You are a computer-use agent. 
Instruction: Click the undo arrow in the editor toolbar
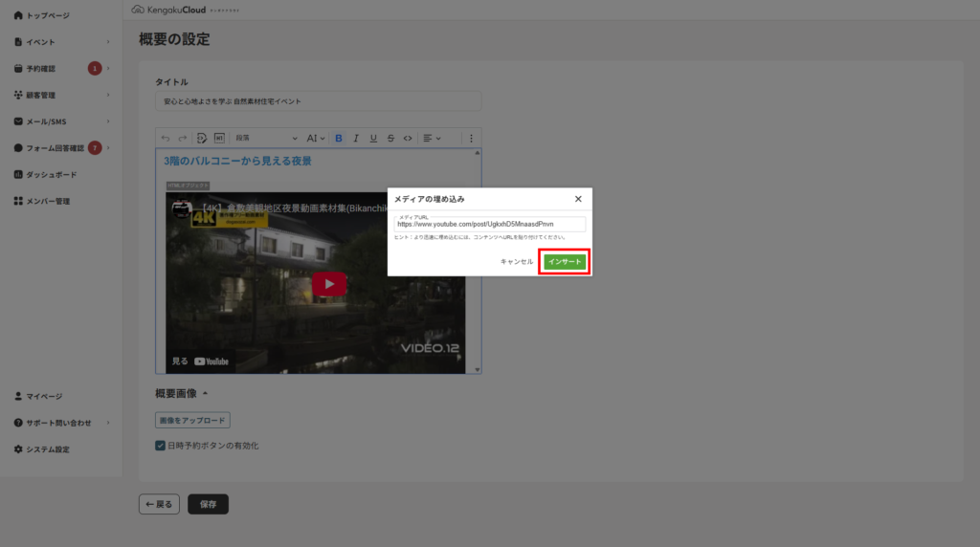(x=166, y=138)
